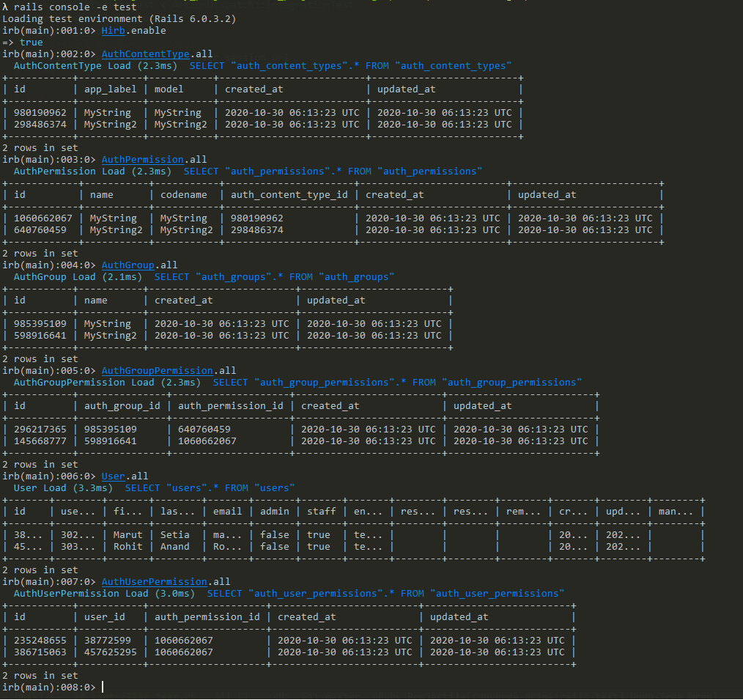Click the 'Anand' last name cell
Image resolution: width=743 pixels, height=700 pixels.
point(175,547)
